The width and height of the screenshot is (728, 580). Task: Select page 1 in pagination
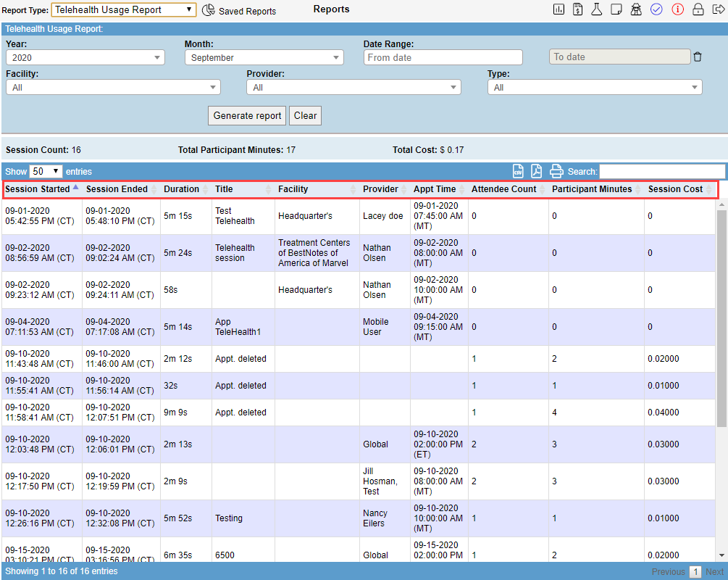coord(695,571)
